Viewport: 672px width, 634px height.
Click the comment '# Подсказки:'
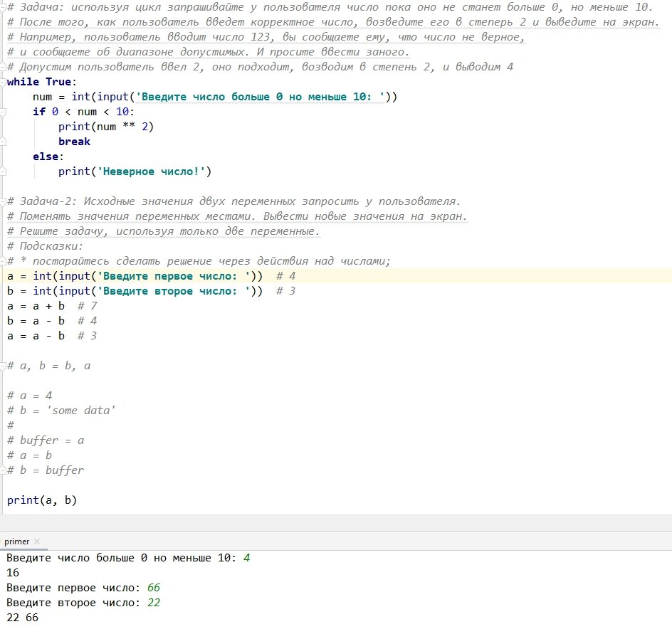coord(45,246)
